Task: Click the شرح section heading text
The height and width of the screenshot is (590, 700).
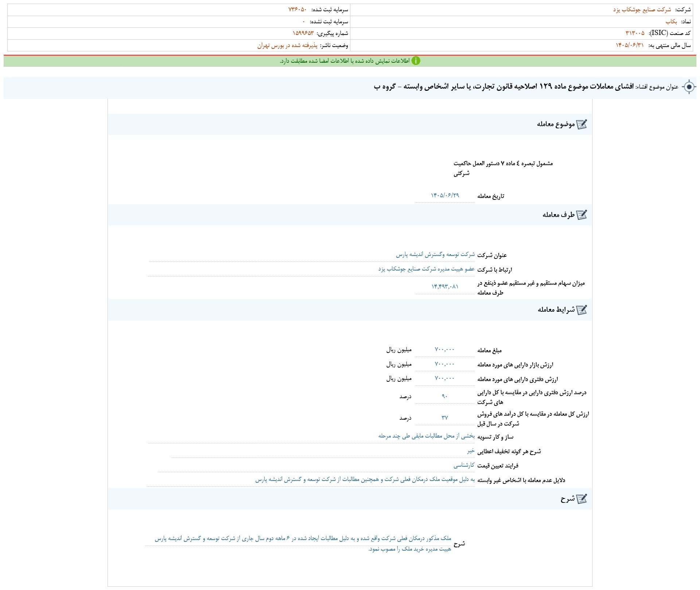Action: (568, 499)
